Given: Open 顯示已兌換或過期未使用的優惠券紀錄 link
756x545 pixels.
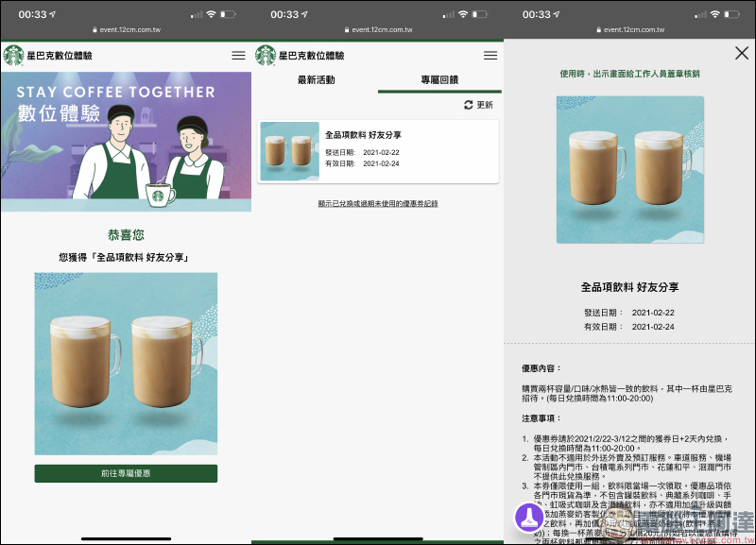Looking at the screenshot, I should (x=378, y=203).
